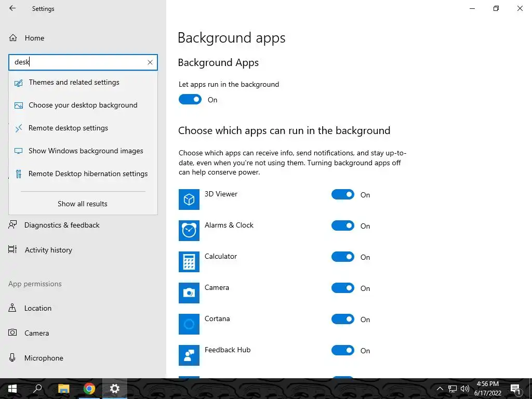The height and width of the screenshot is (399, 532).
Task: Click the Microphone icon in sidebar
Action: tap(12, 357)
